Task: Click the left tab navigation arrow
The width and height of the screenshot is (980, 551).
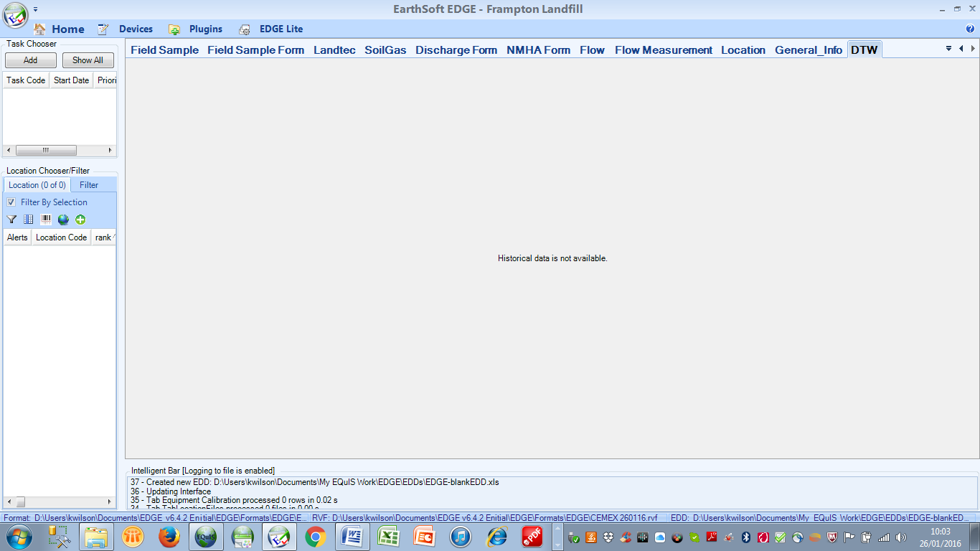Action: click(961, 49)
